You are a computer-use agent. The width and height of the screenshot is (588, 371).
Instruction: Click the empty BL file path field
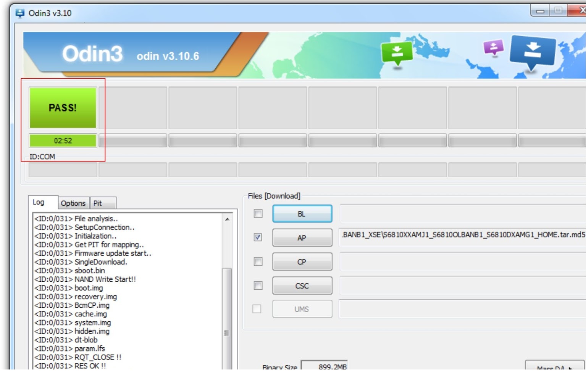[x=463, y=214]
